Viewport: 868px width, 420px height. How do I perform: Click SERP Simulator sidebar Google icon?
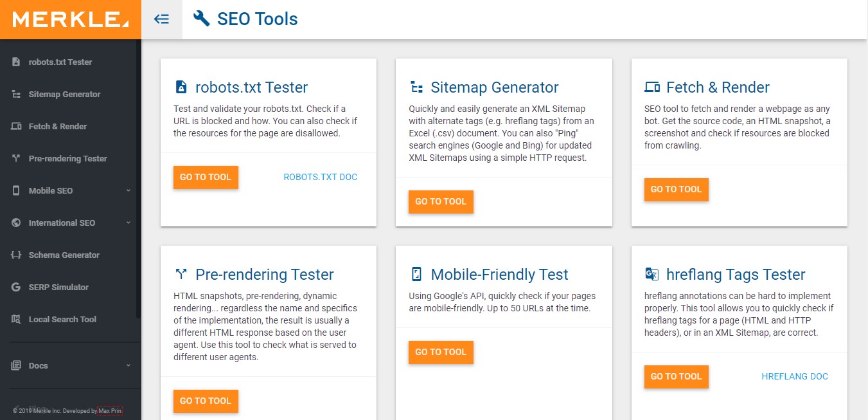(16, 287)
